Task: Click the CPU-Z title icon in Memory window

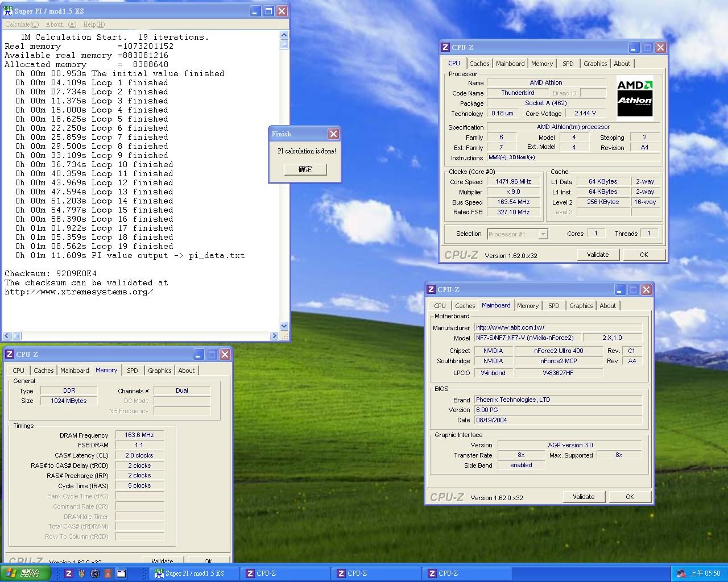Action: click(9, 354)
